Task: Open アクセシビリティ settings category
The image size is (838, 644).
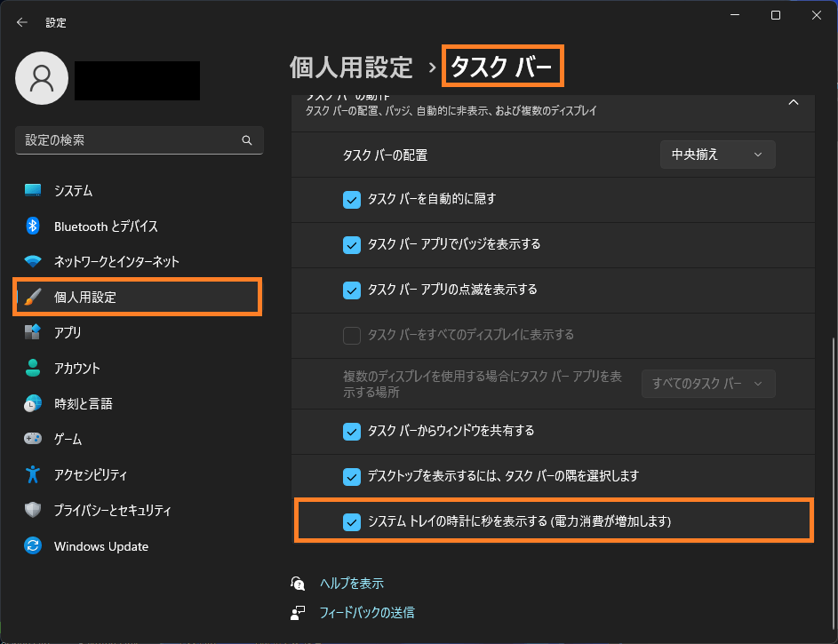Action: click(x=138, y=474)
